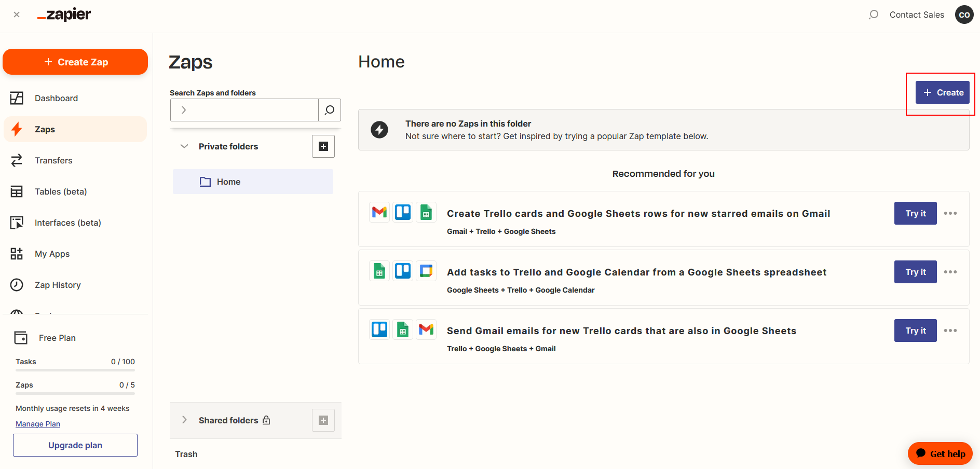Click the add private folder plus icon
The width and height of the screenshot is (980, 469).
tap(323, 146)
